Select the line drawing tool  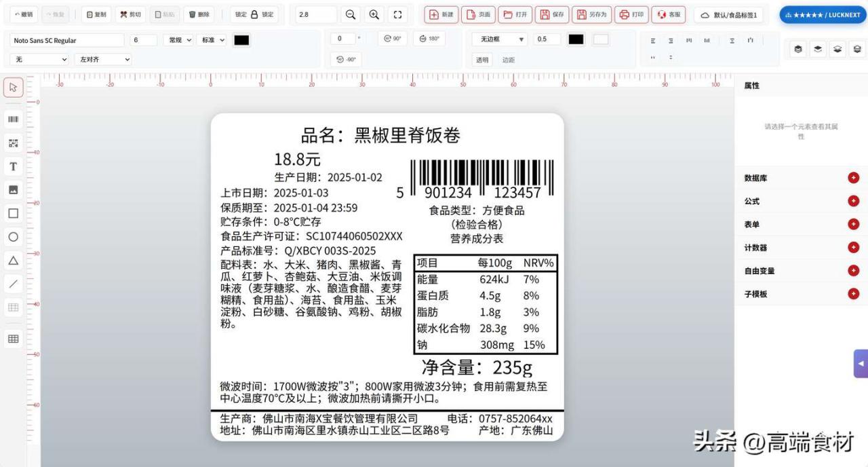(12, 284)
